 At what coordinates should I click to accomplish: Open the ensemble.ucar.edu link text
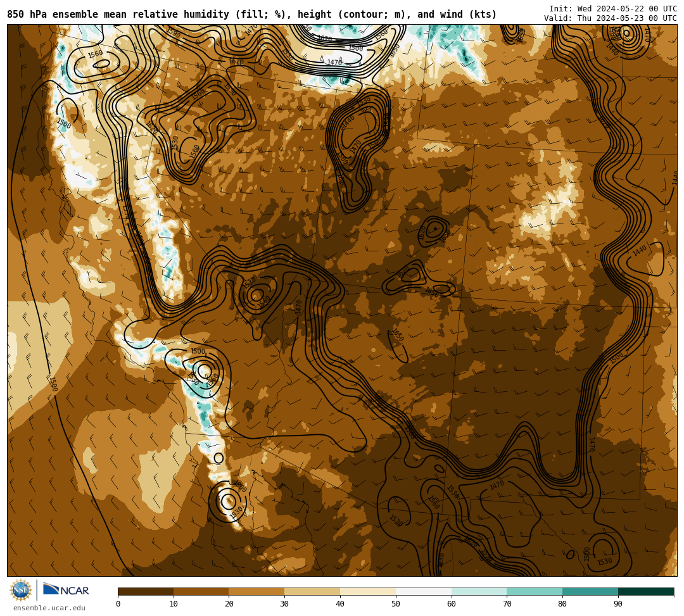click(x=49, y=608)
